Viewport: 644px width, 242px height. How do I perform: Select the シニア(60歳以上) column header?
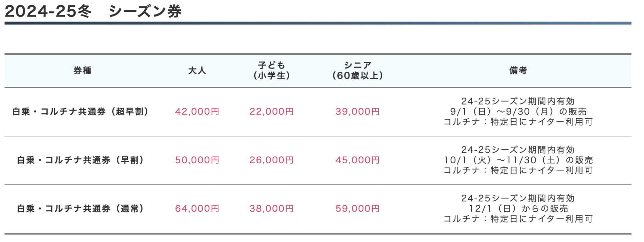(x=358, y=71)
